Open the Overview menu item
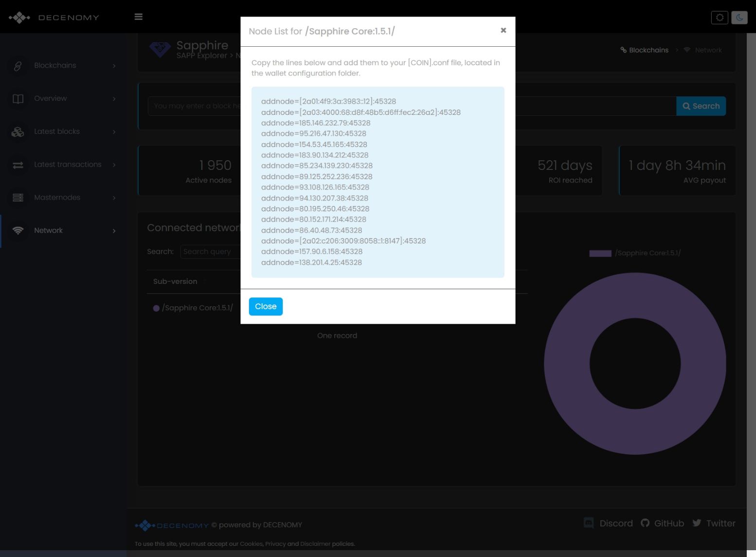Viewport: 756px width, 557px height. point(51,98)
